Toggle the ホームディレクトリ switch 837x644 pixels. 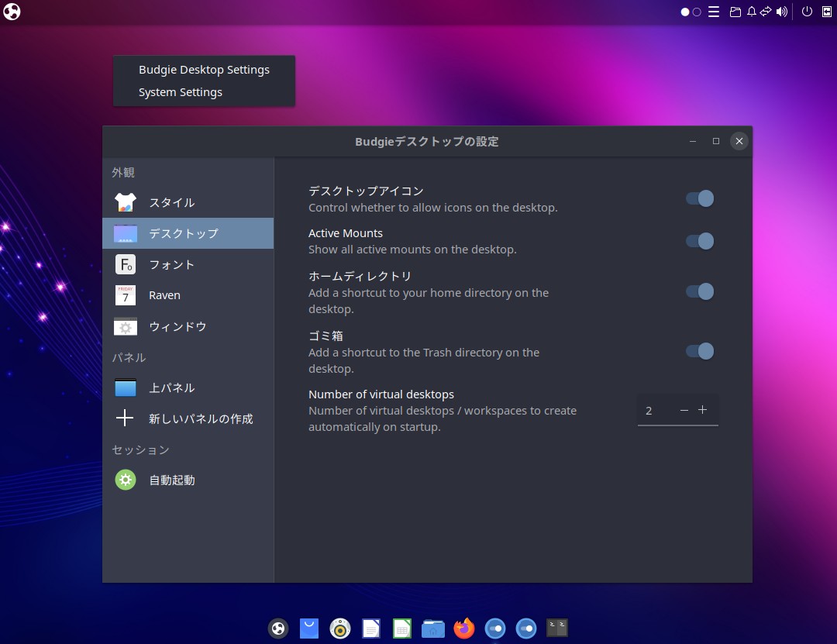tap(700, 291)
